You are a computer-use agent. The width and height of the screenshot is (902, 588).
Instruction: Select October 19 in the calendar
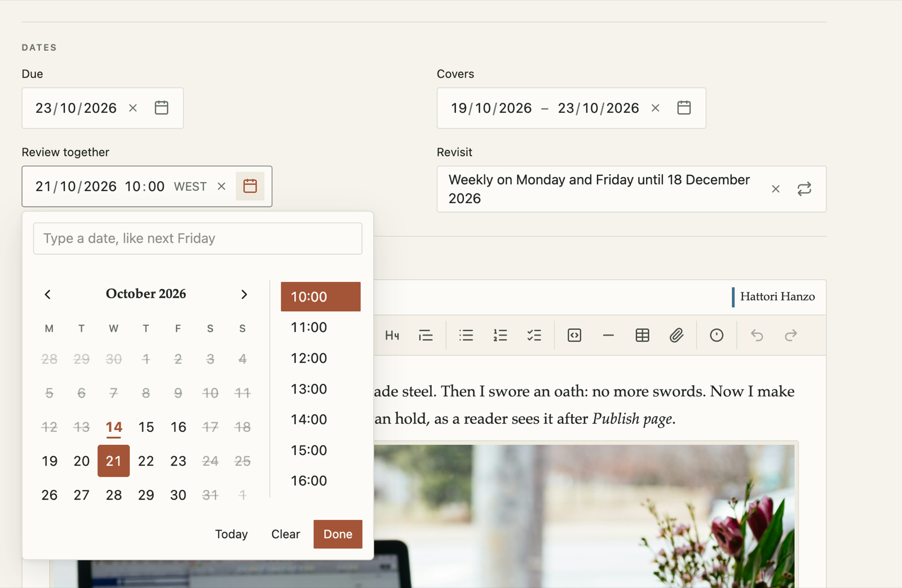coord(50,461)
